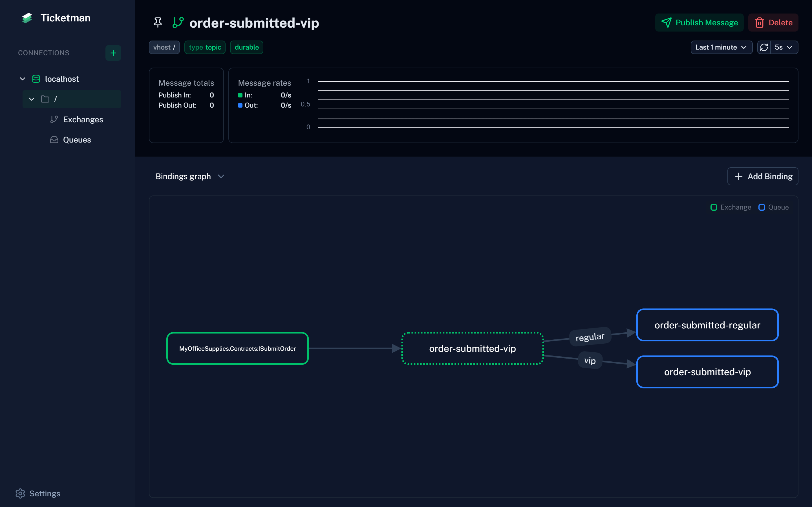Click the Ticketman logo icon
Screen dimensions: 812x507
pyautogui.click(x=27, y=18)
